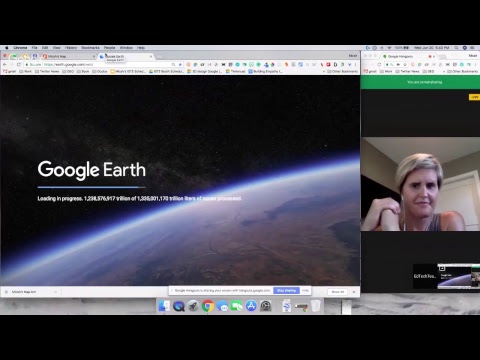
Task: Hide the screen sharing notice
Action: [x=305, y=291]
